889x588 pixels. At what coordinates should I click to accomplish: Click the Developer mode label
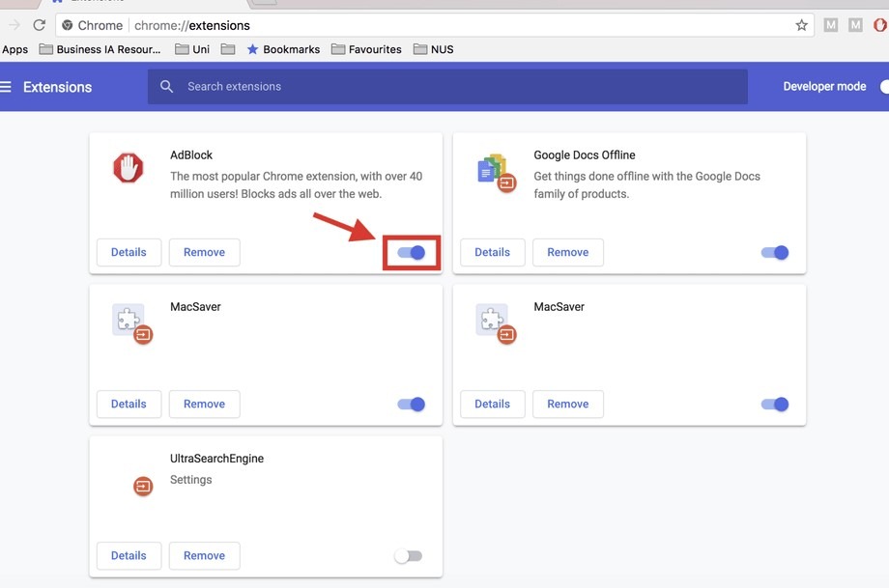[824, 87]
